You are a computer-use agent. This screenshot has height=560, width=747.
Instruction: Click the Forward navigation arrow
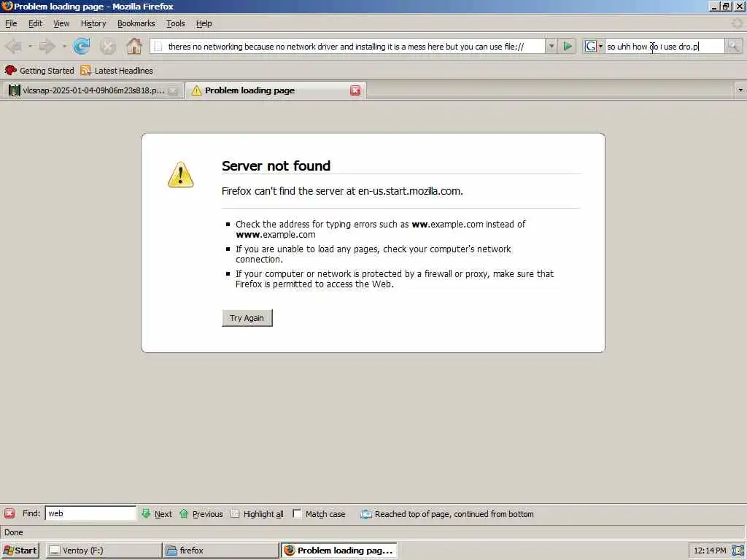tap(47, 46)
